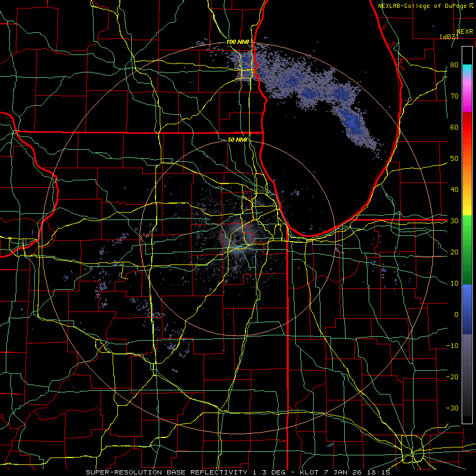476x476 pixels.
Task: Click the -10 dBZ scale label
Action: click(x=452, y=346)
